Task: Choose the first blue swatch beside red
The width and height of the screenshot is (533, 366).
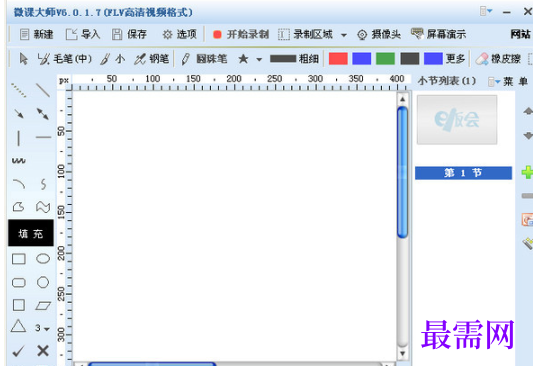Action: (x=362, y=58)
